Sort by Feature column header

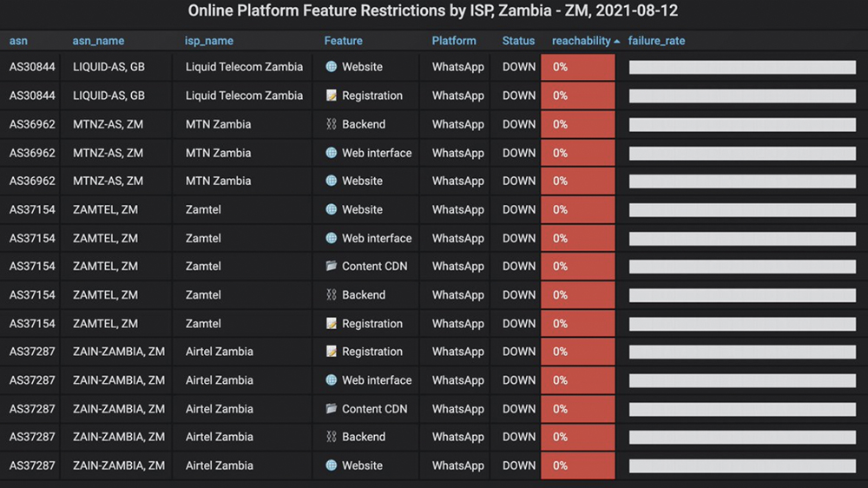(x=343, y=41)
